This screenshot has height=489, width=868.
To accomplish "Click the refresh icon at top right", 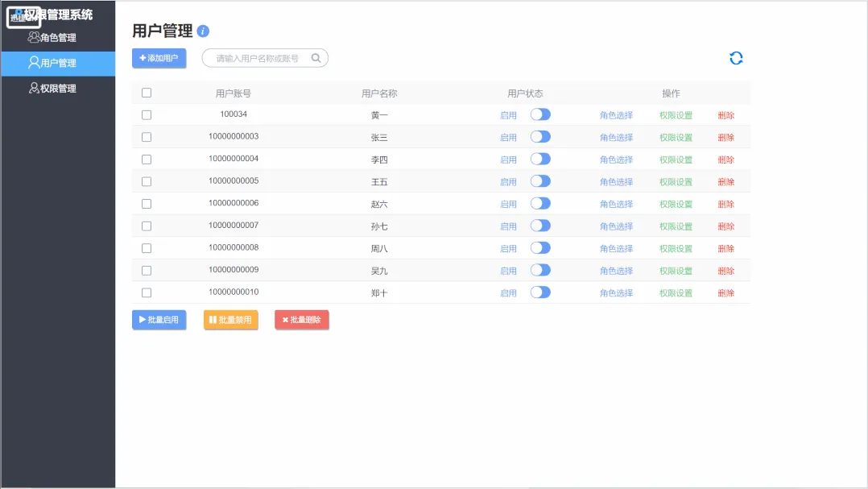I will click(736, 58).
